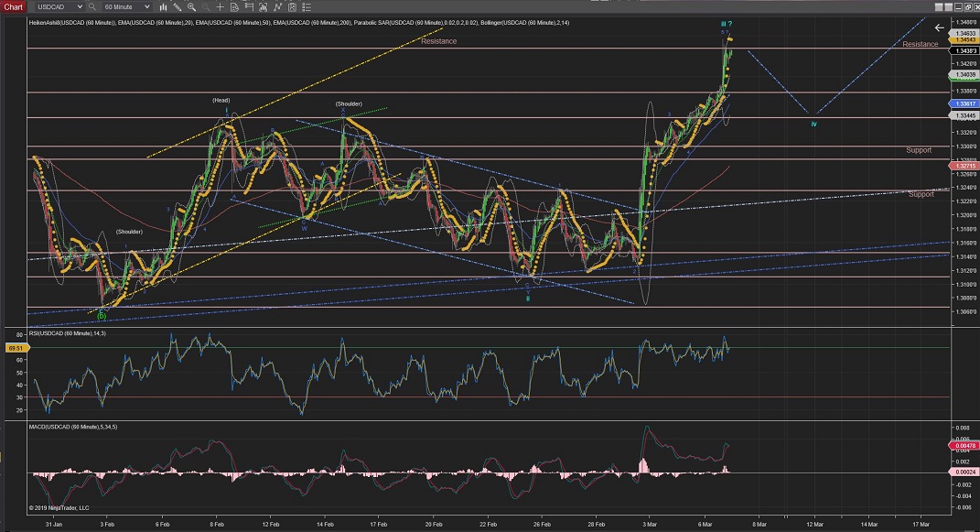The image size is (980, 532).
Task: Click the 12 Mar date on time axis
Action: click(814, 524)
